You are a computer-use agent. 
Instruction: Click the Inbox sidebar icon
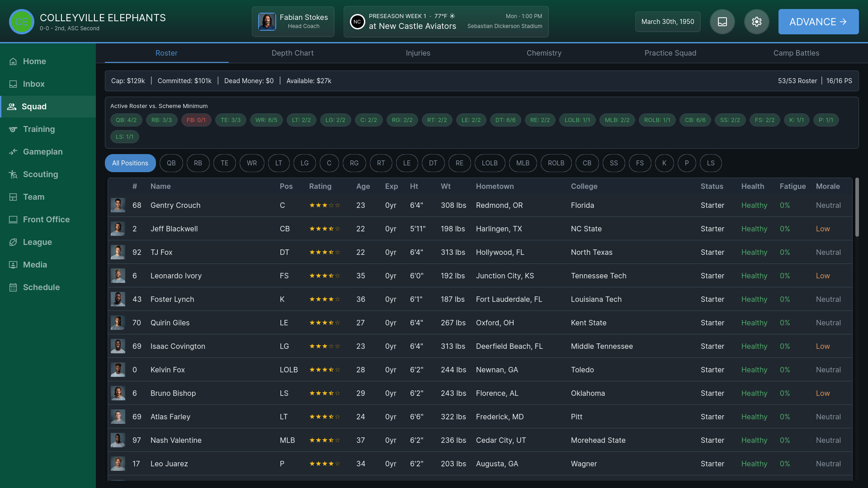[x=13, y=84]
